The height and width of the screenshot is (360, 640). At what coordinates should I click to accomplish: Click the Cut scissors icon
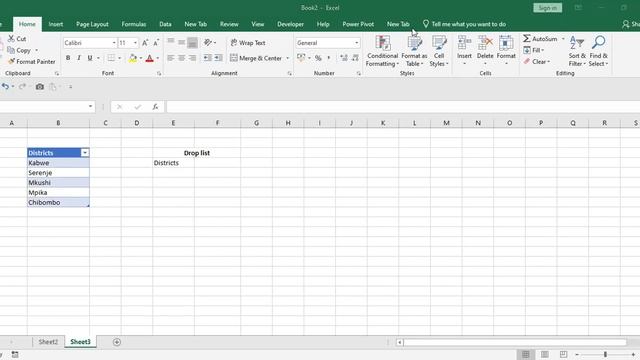tap(11, 39)
